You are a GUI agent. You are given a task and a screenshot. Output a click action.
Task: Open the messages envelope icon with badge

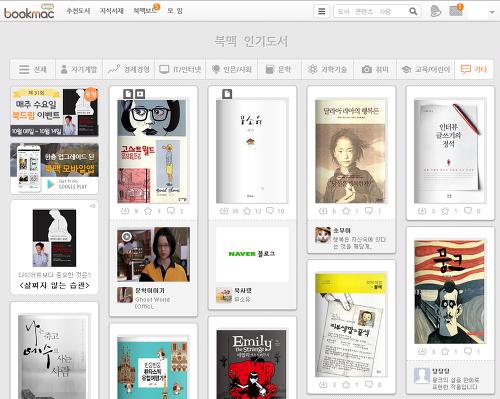tap(456, 10)
